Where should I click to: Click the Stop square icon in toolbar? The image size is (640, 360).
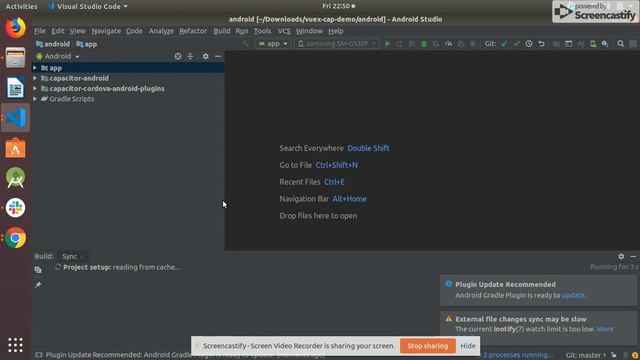473,44
